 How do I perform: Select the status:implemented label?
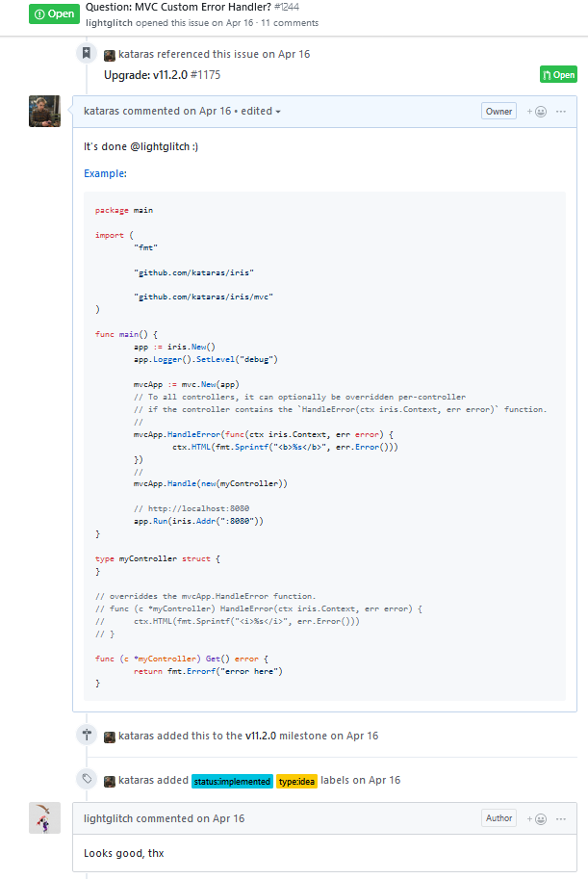pos(231,781)
